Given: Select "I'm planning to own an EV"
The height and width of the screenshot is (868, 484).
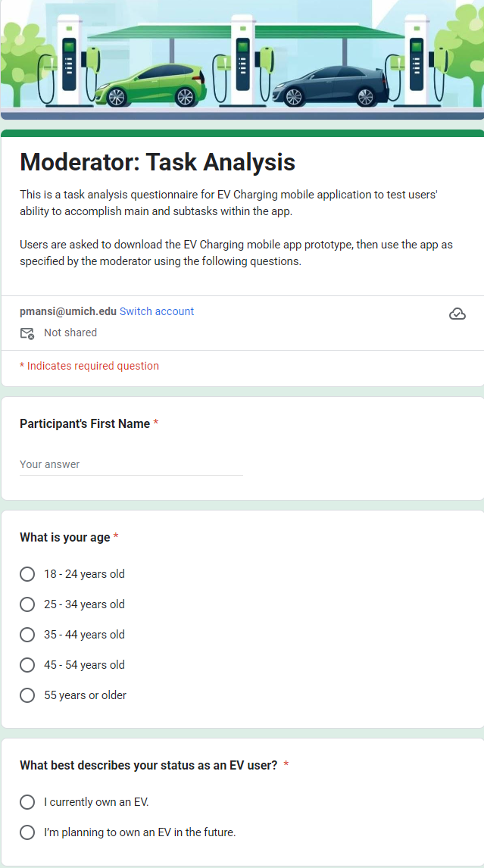Looking at the screenshot, I should 27,832.
